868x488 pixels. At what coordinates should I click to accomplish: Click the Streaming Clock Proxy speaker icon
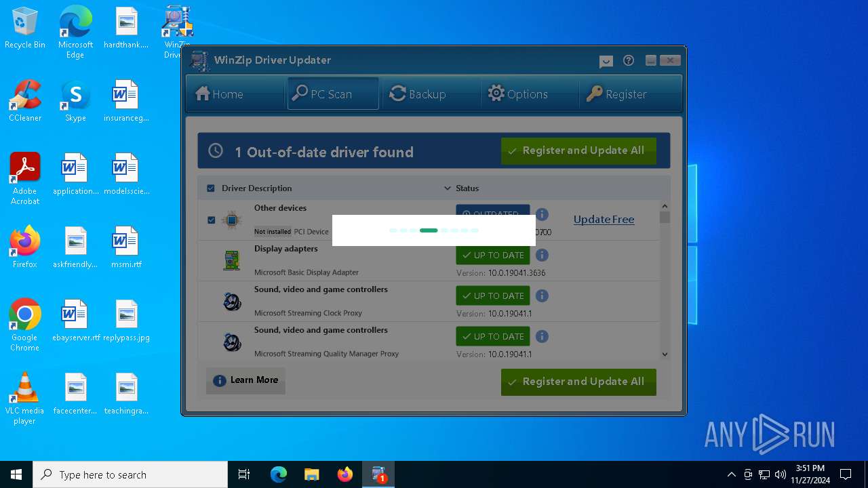[x=232, y=301]
